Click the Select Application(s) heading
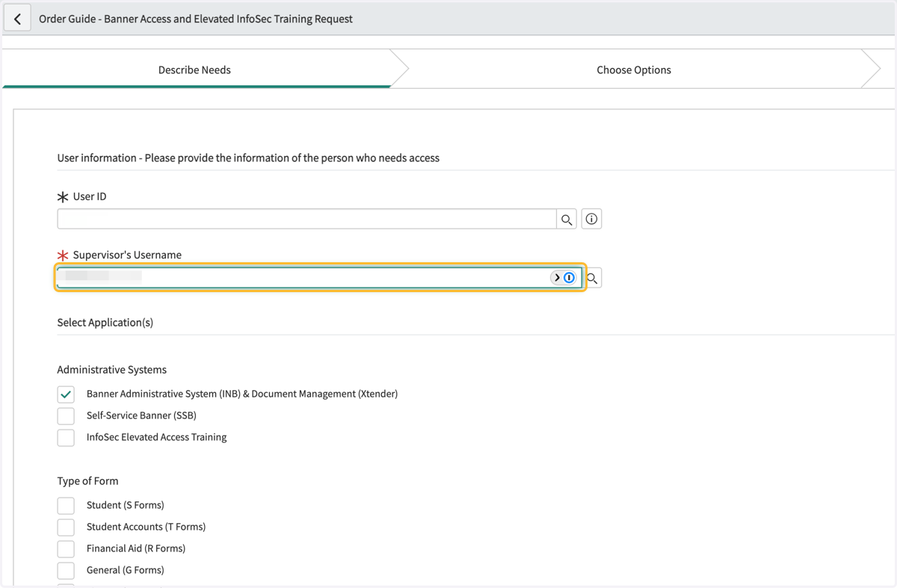 tap(105, 322)
